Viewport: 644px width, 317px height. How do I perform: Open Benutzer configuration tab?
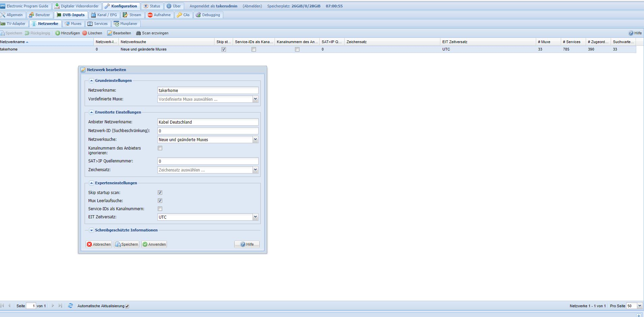pos(40,15)
